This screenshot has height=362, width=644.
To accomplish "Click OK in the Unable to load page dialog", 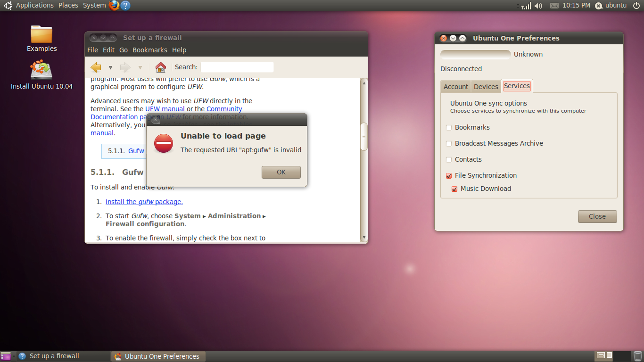I will click(x=281, y=172).
